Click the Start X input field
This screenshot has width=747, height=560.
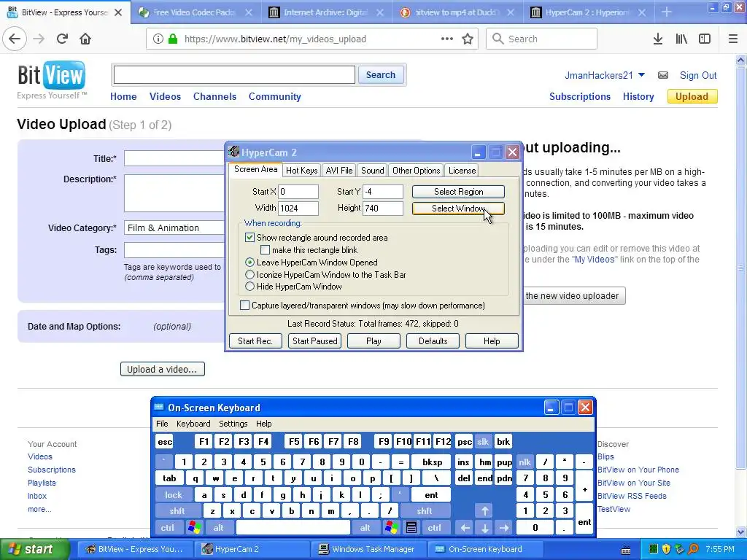coord(298,192)
